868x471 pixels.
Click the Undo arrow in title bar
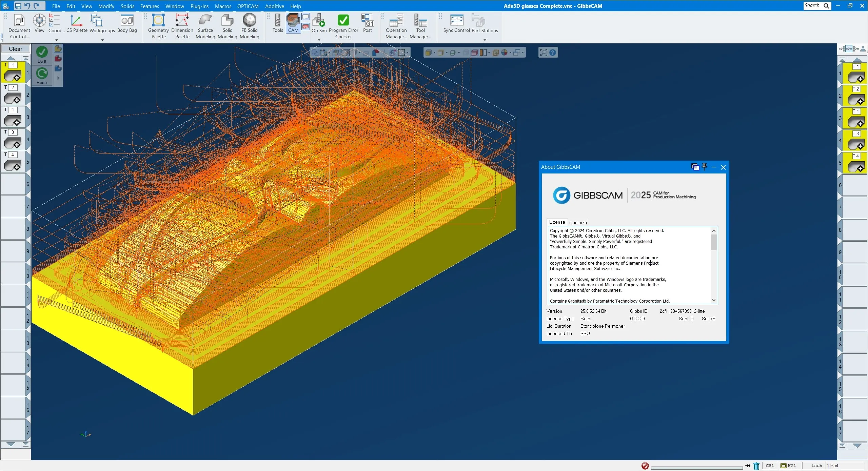(27, 6)
